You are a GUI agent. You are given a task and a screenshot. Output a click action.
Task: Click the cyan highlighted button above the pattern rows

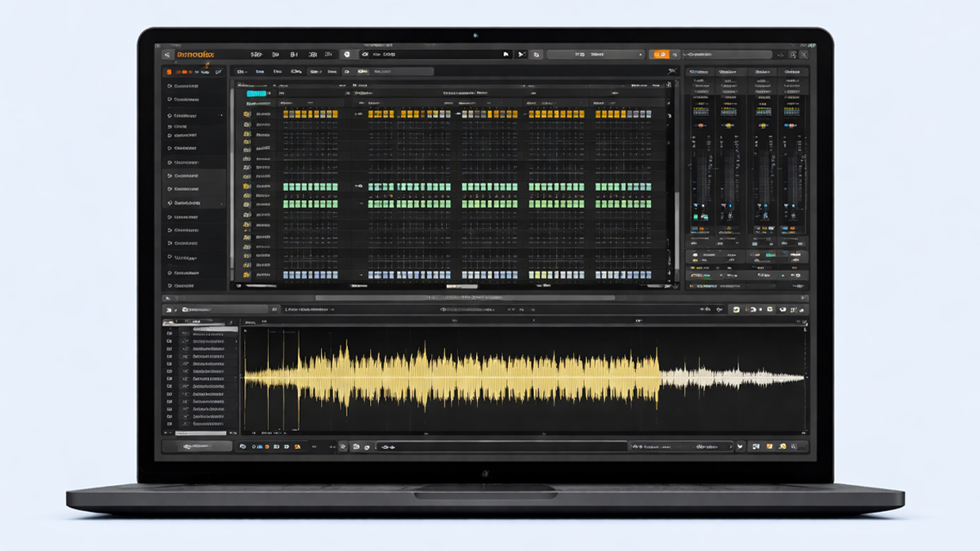pos(256,94)
